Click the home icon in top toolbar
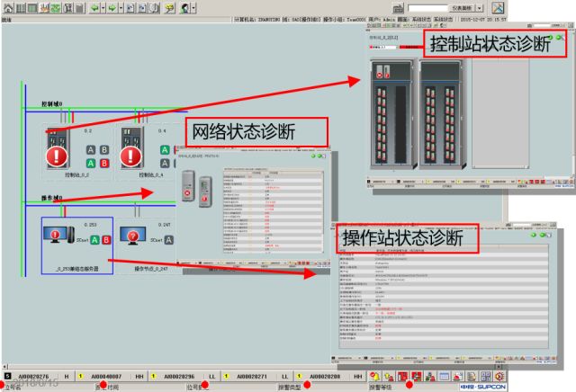 click(x=7, y=7)
